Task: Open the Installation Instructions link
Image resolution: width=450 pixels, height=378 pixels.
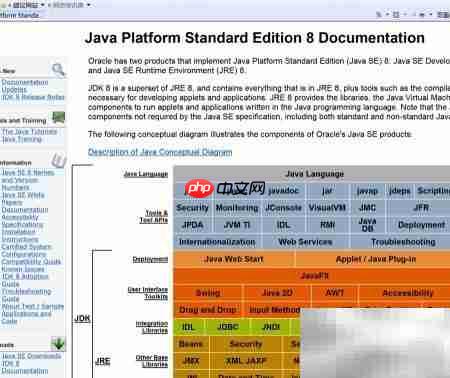Action: coord(20,235)
